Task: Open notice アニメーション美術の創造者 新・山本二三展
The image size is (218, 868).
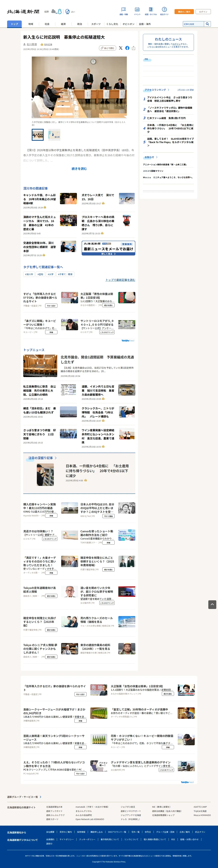Action: 165,164
